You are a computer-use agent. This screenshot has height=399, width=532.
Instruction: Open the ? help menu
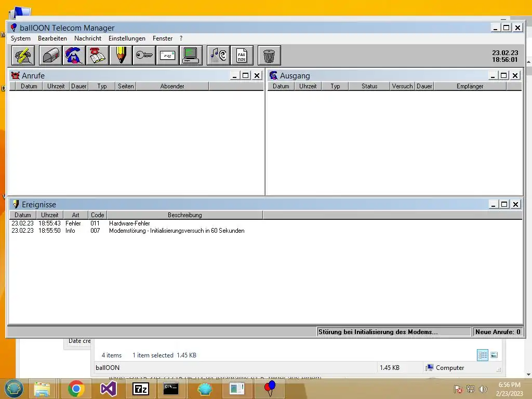pos(181,38)
